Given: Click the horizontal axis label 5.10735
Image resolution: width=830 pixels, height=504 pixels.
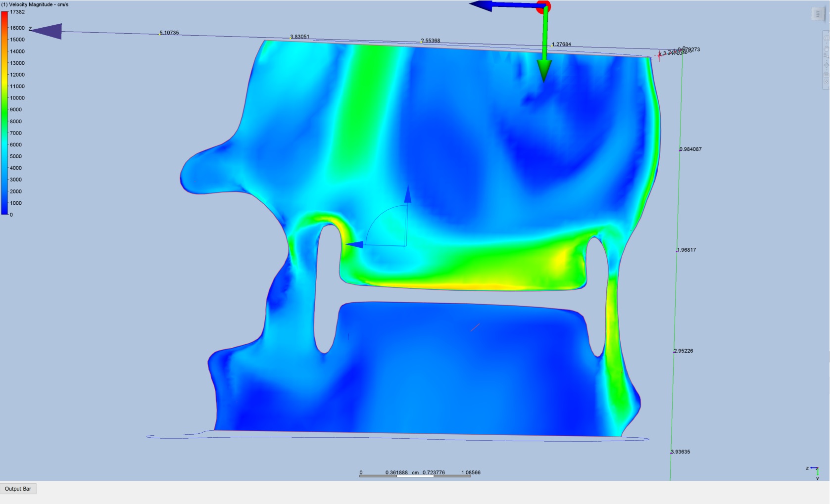Looking at the screenshot, I should coord(169,33).
